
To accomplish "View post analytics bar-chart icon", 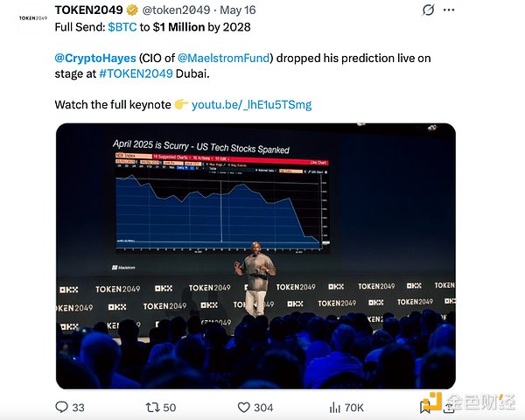I will click(x=333, y=407).
